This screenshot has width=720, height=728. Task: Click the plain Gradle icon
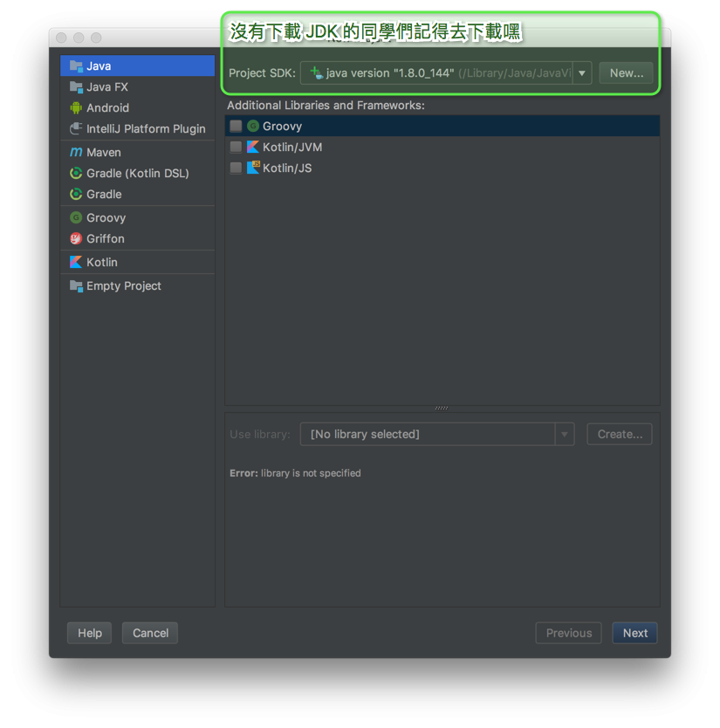coord(76,194)
